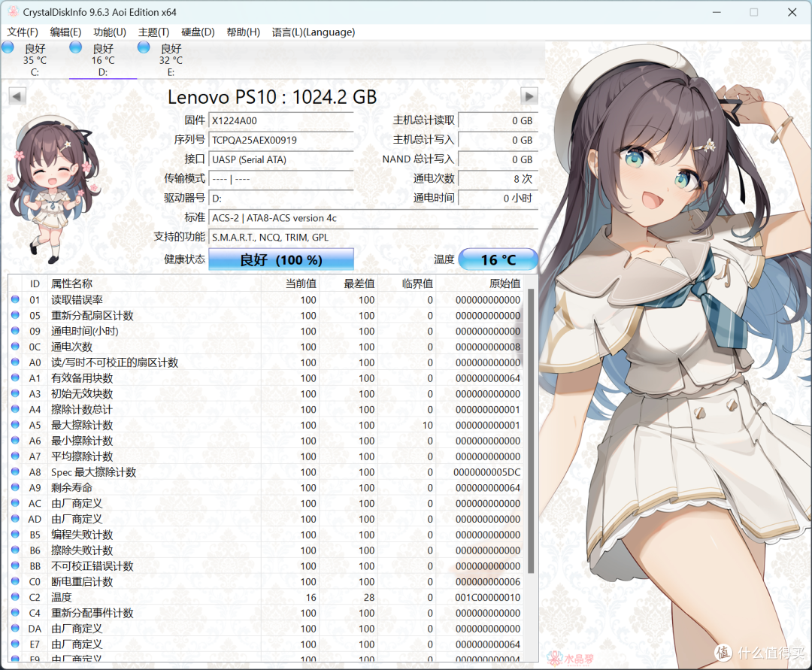The image size is (812, 670).
Task: Open the 语言(L)(Language) menu
Action: click(x=314, y=32)
